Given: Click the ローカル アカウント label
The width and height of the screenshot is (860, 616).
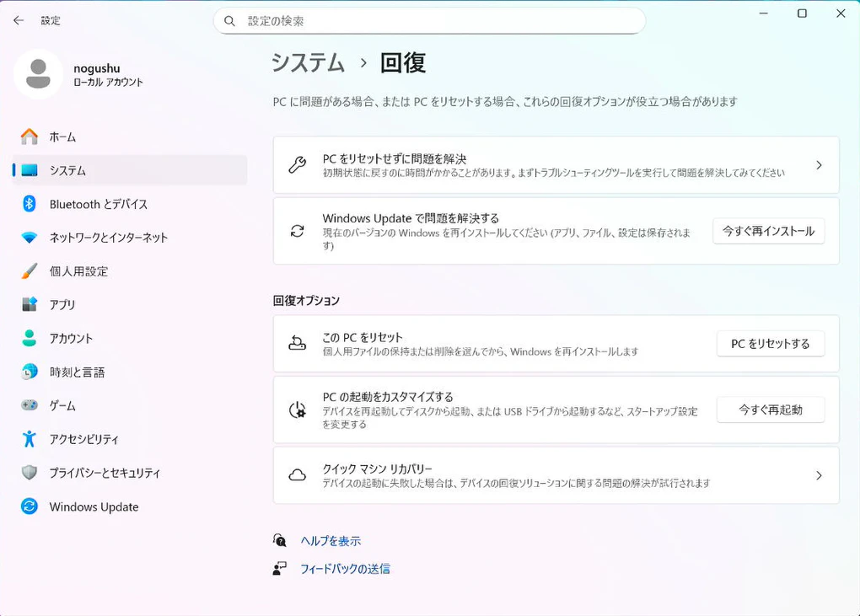Looking at the screenshot, I should pyautogui.click(x=108, y=83).
